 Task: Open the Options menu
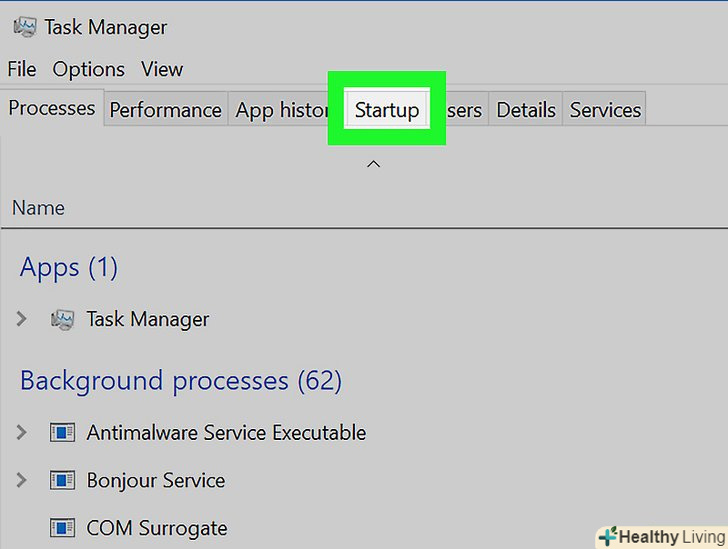pos(89,69)
